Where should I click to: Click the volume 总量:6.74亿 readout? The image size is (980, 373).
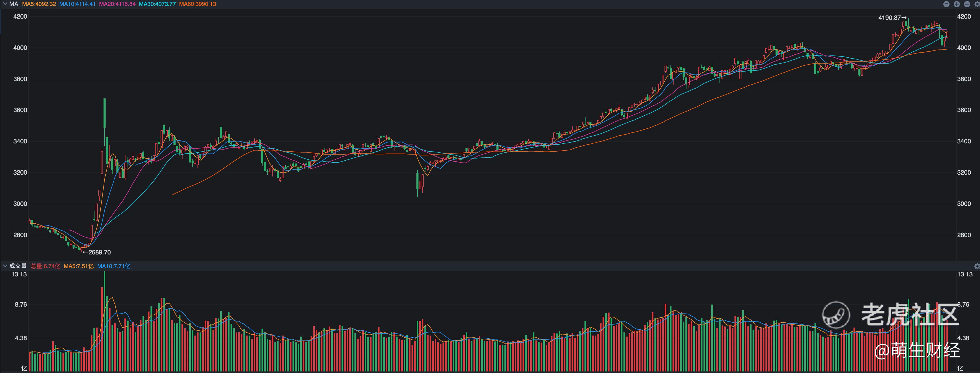point(45,266)
